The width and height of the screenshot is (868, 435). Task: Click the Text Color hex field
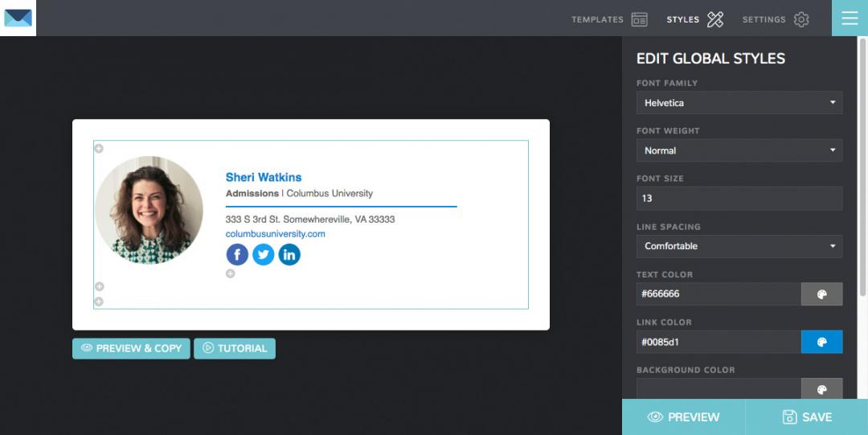point(719,294)
